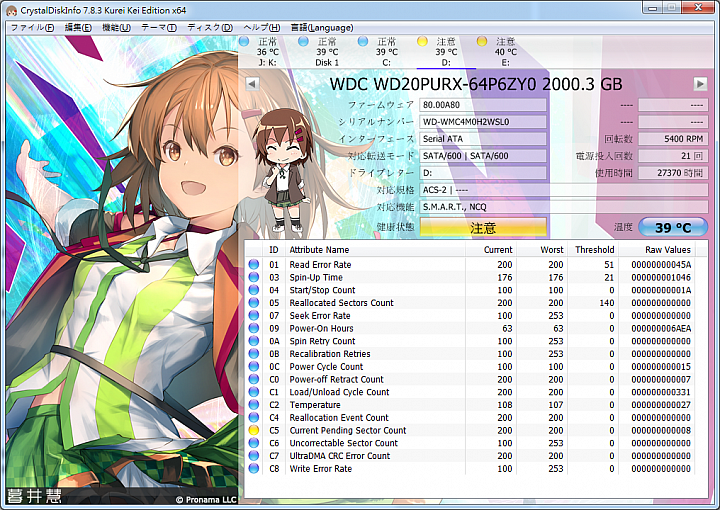Click the model name WDC WD20PURX-64P6ZY0 title

click(x=476, y=84)
